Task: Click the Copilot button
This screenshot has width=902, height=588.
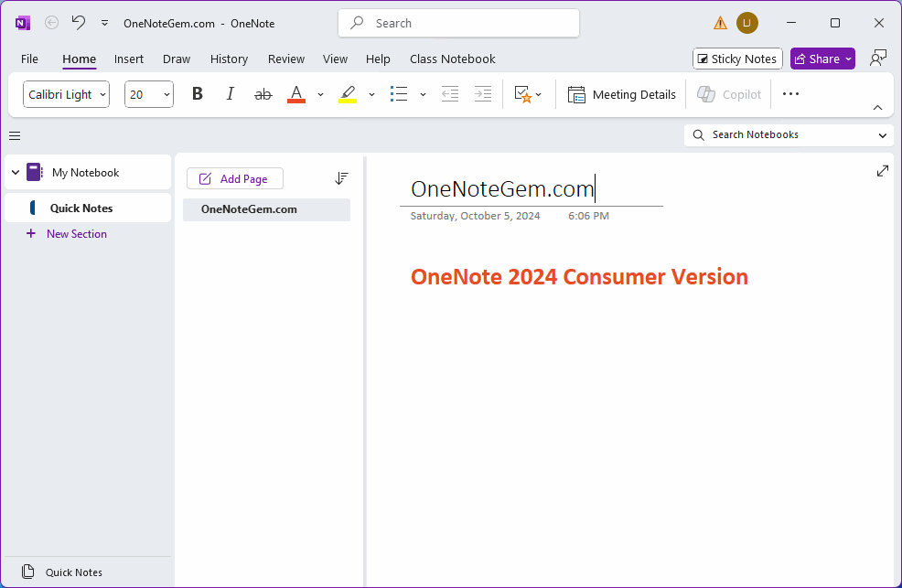Action: 729,94
